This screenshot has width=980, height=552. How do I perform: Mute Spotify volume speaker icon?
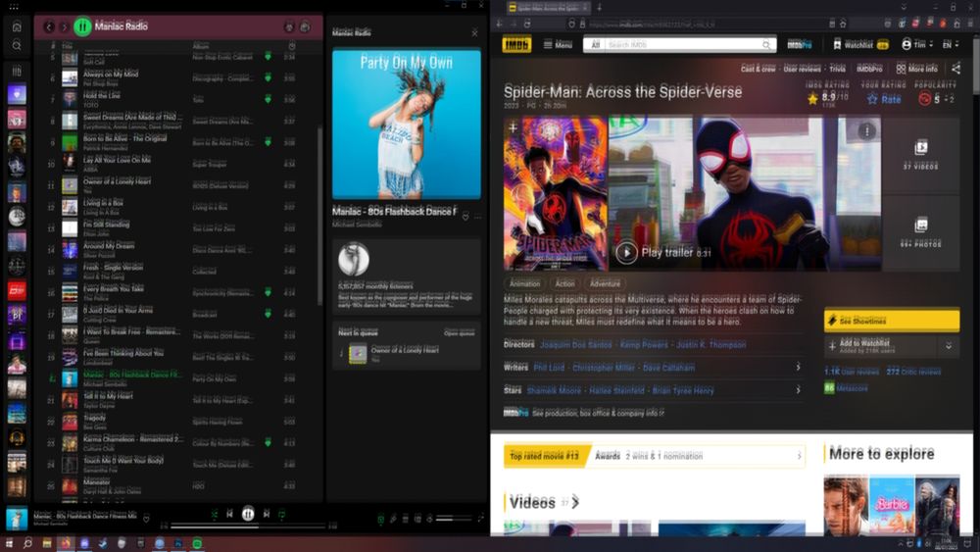(x=429, y=519)
